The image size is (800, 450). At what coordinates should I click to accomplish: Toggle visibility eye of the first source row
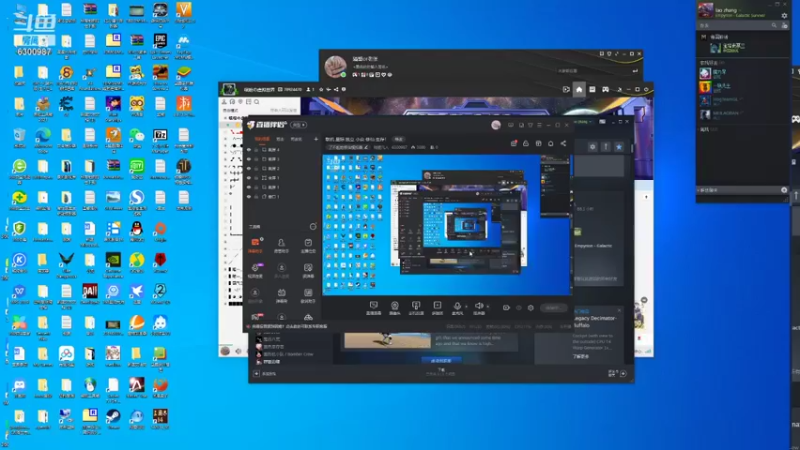click(249, 150)
